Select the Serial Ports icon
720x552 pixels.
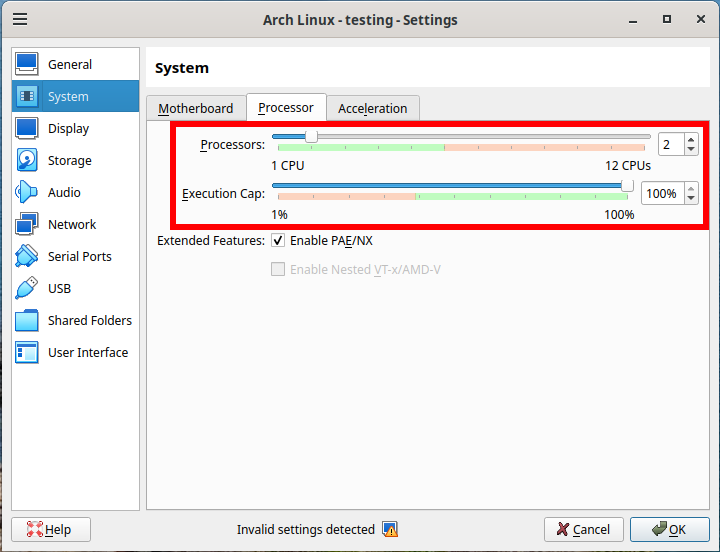click(x=27, y=256)
